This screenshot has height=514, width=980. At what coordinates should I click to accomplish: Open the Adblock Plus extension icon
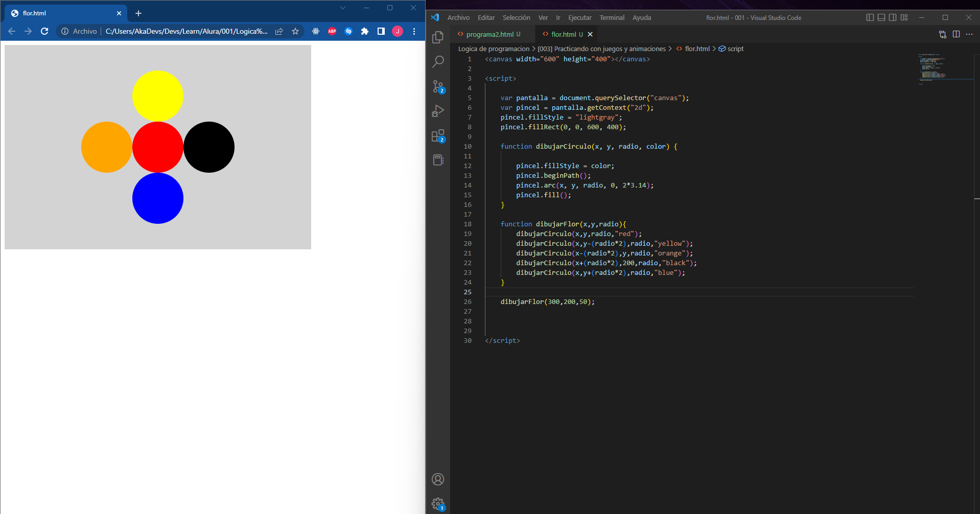[332, 31]
